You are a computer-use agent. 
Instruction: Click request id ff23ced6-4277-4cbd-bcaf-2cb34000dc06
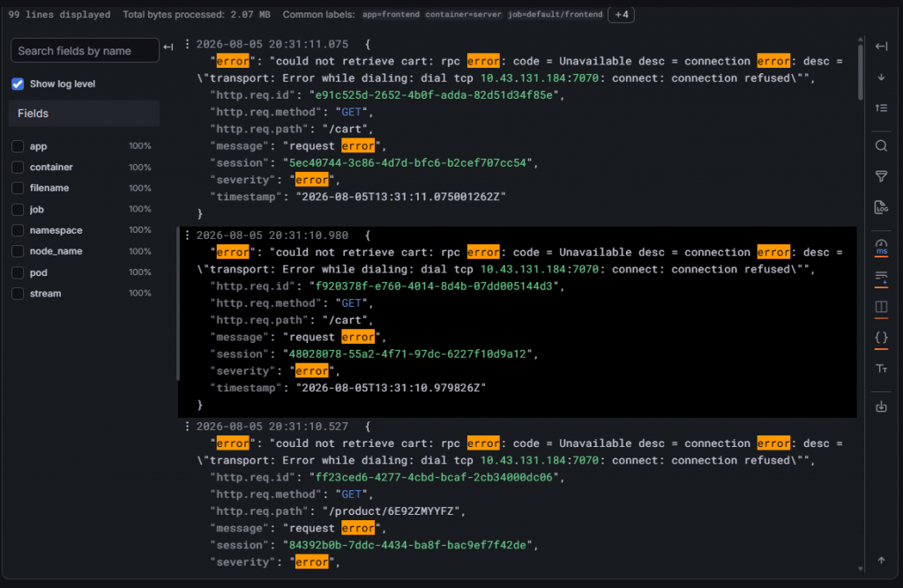point(434,478)
